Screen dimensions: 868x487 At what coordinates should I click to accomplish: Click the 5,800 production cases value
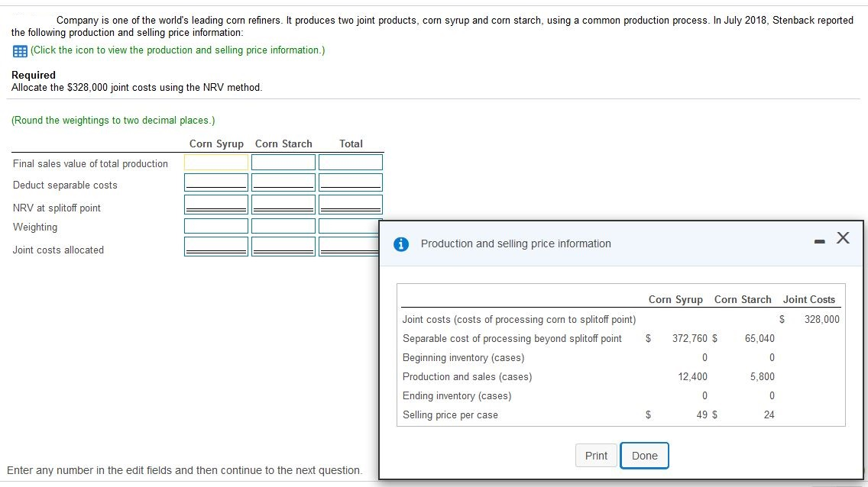pyautogui.click(x=763, y=376)
